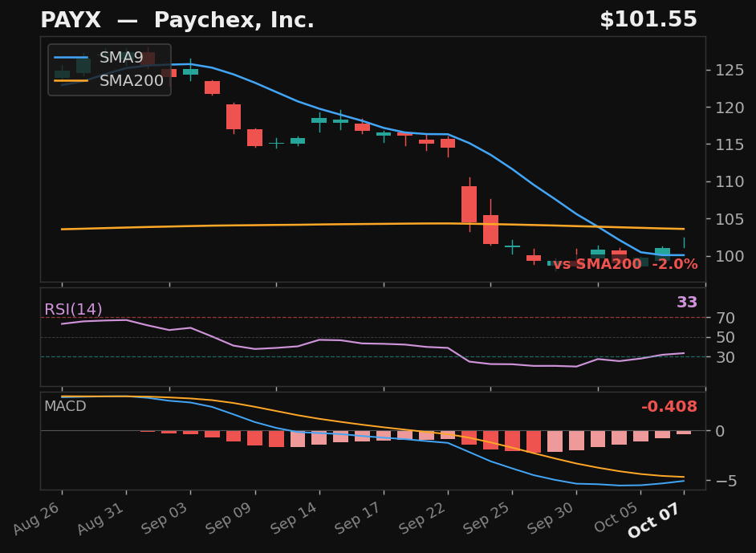Click the Sep 09 date label

(230, 518)
